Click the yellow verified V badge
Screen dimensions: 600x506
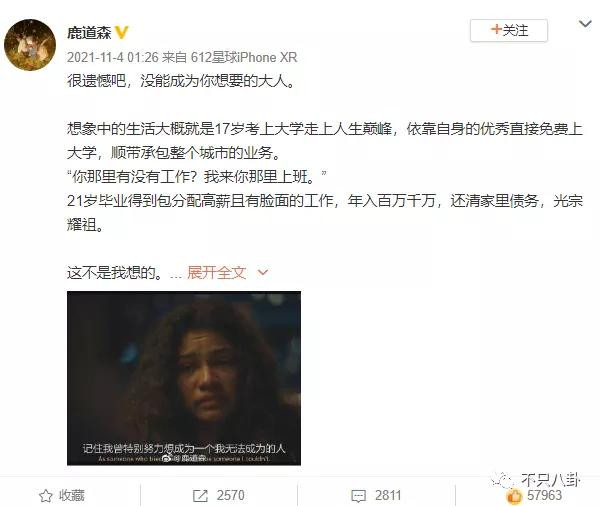(121, 32)
